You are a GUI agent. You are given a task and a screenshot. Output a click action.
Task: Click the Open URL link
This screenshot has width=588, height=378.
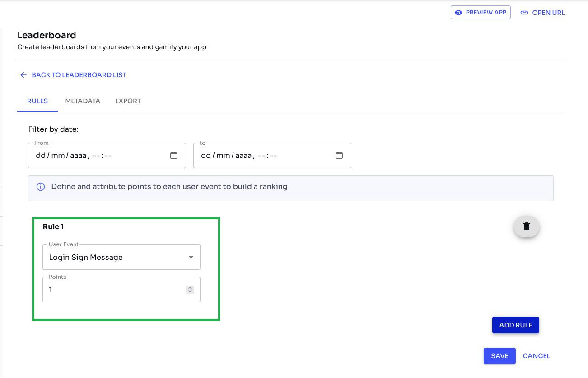coord(543,13)
